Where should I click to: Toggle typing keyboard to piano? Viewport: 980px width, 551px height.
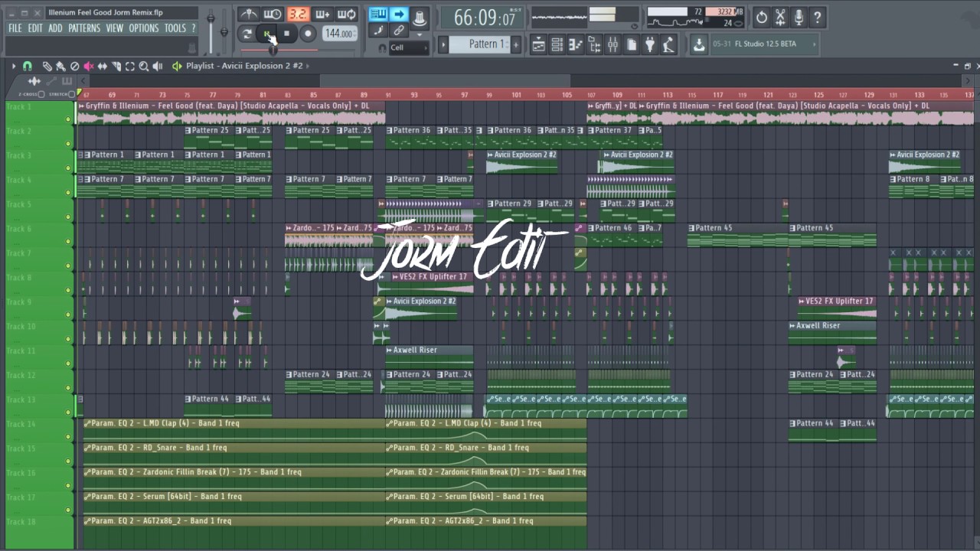(x=378, y=14)
